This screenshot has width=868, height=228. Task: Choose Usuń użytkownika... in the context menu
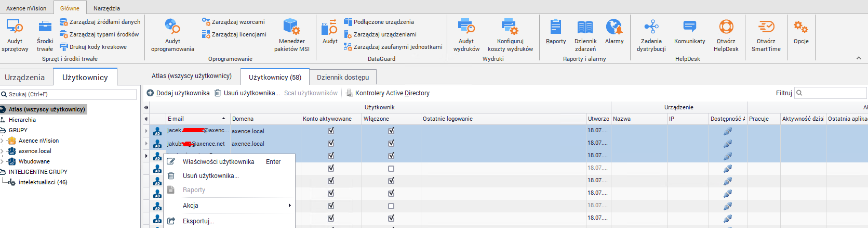pos(230,176)
